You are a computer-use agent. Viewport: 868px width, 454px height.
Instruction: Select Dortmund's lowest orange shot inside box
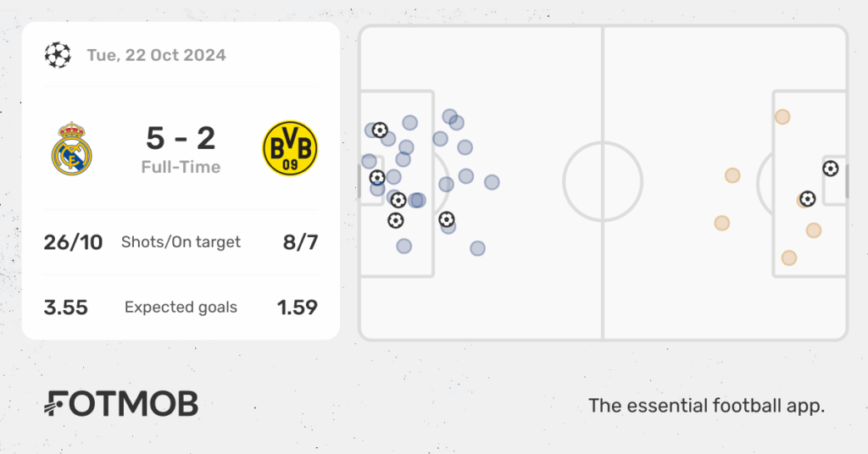pos(789,257)
